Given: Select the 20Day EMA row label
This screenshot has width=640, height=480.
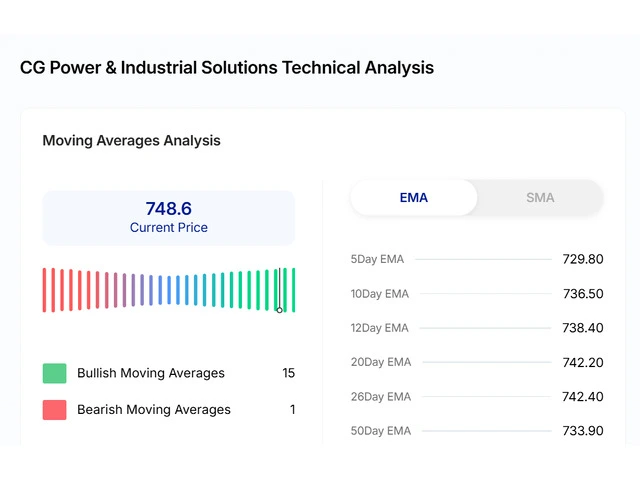Looking at the screenshot, I should pyautogui.click(x=380, y=362).
